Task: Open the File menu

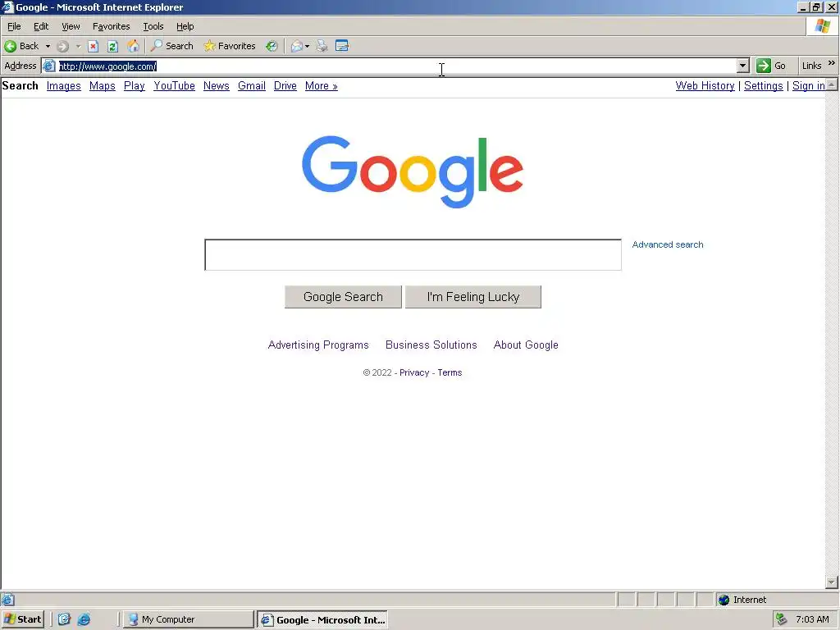Action: point(14,26)
